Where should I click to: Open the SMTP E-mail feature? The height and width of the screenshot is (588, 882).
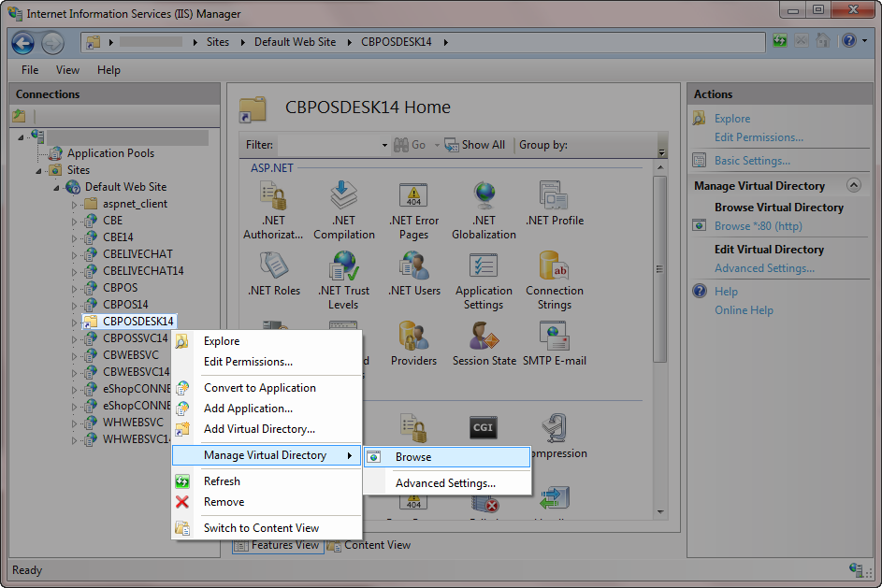point(554,337)
